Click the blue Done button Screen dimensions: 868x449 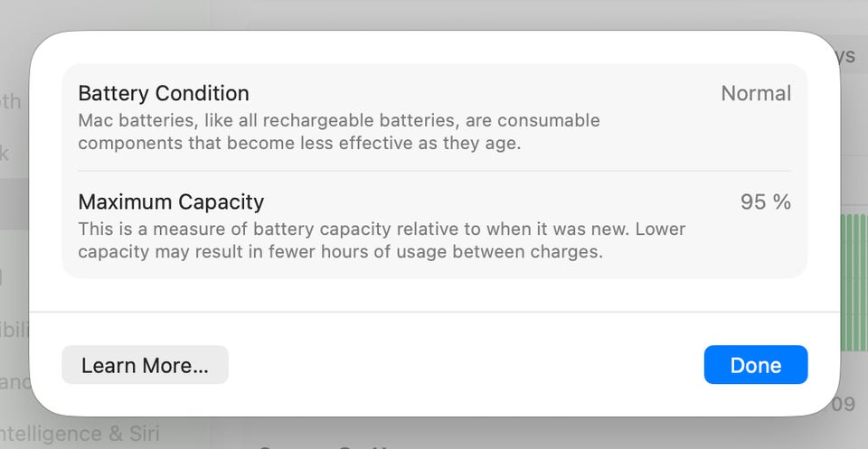pos(755,365)
